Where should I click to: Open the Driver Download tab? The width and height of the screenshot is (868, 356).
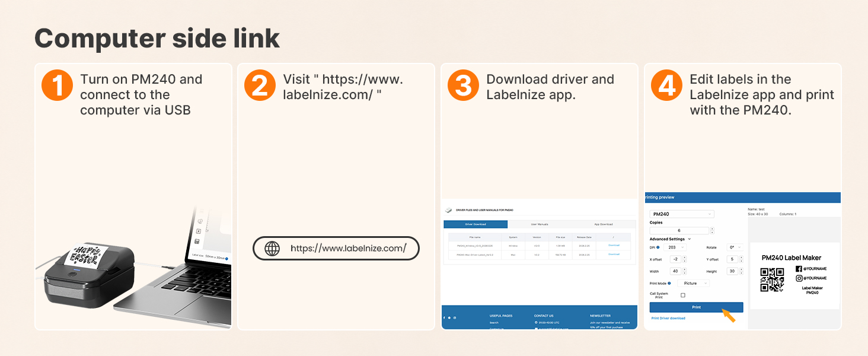click(x=476, y=224)
